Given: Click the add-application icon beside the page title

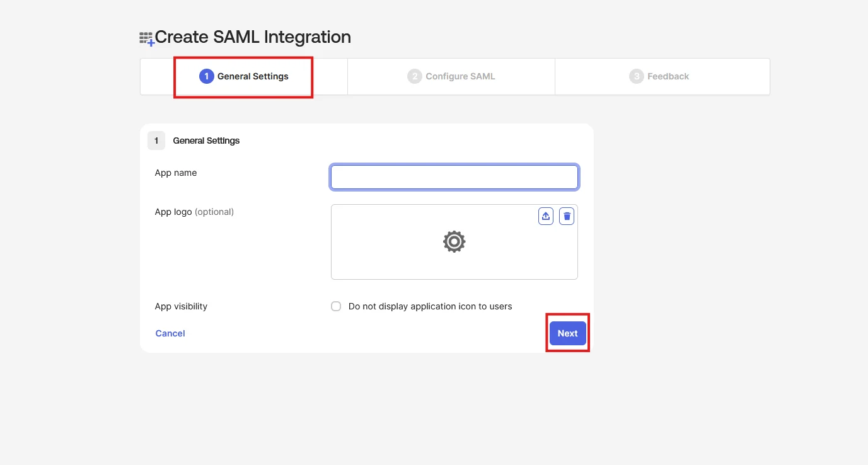Looking at the screenshot, I should point(146,37).
